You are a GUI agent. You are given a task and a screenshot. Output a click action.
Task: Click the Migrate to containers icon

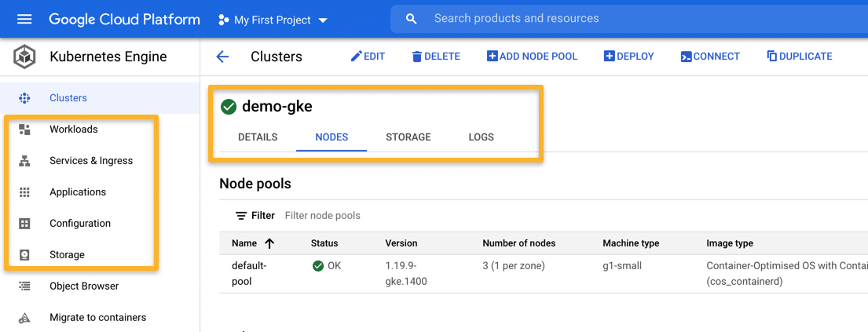point(24,318)
